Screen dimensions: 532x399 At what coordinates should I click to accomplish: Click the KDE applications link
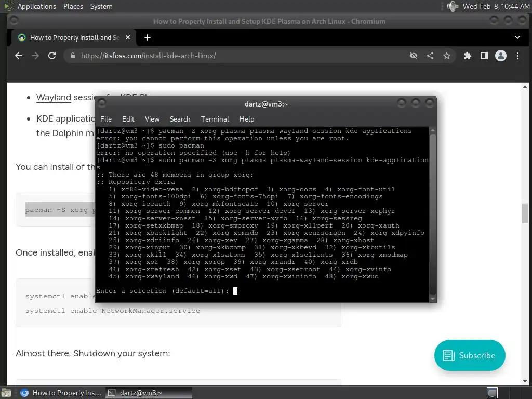65,119
